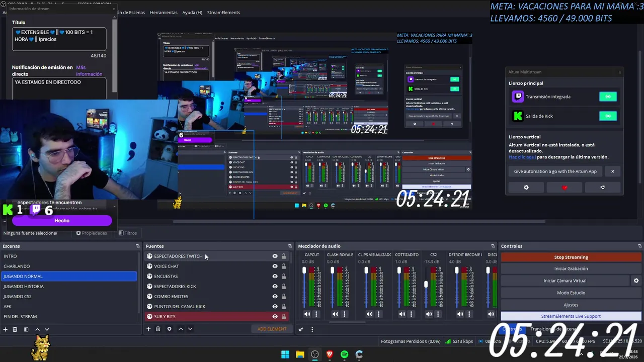Screen dimensions: 644x362
Task: Enable Modo Estudio
Action: [x=571, y=293]
